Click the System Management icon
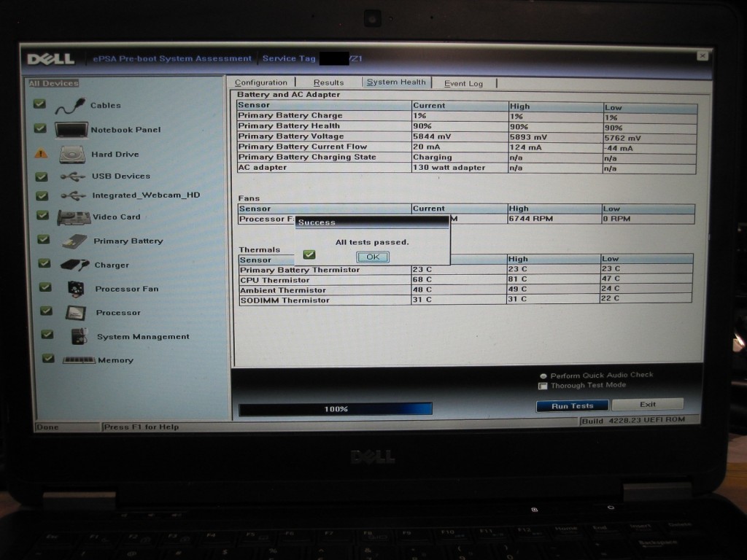 (79, 336)
